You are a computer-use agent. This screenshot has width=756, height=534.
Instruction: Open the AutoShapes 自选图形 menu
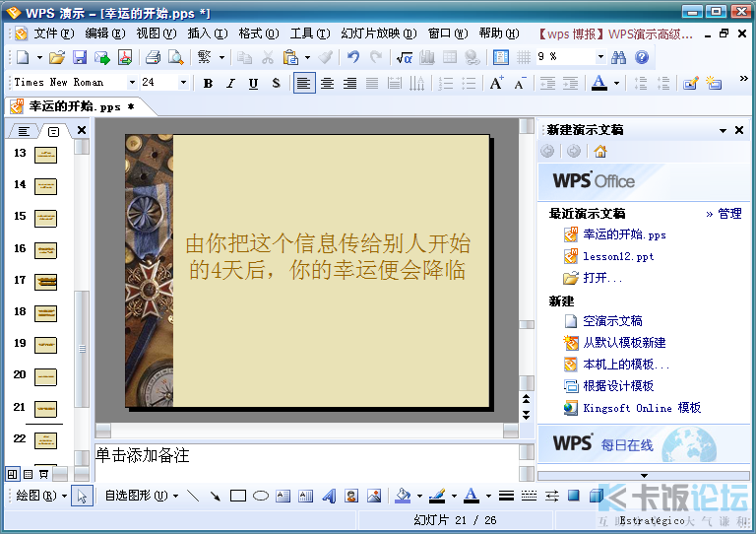click(142, 496)
